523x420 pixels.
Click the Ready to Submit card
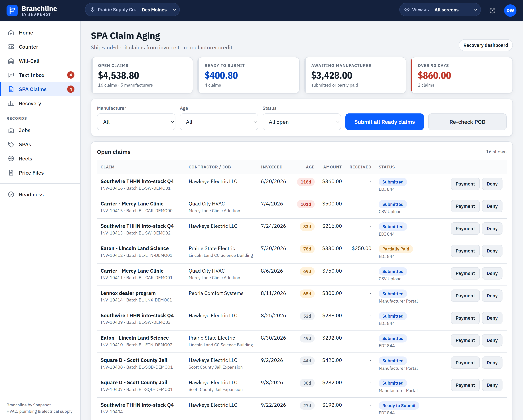click(249, 75)
